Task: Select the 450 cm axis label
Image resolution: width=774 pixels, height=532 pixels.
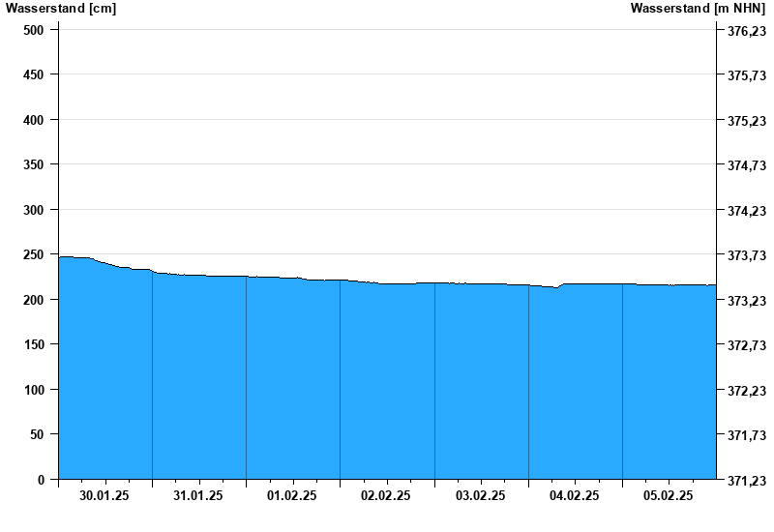Action: 34,74
